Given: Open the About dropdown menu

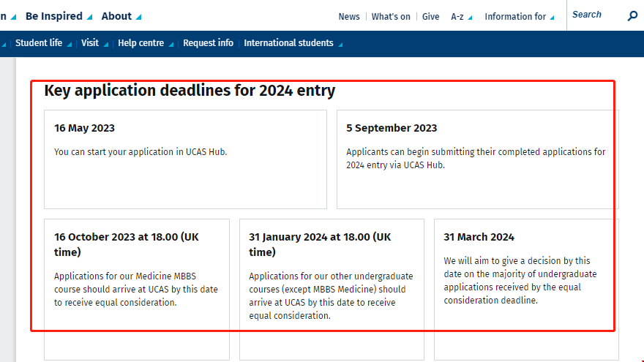Looking at the screenshot, I should pos(121,16).
